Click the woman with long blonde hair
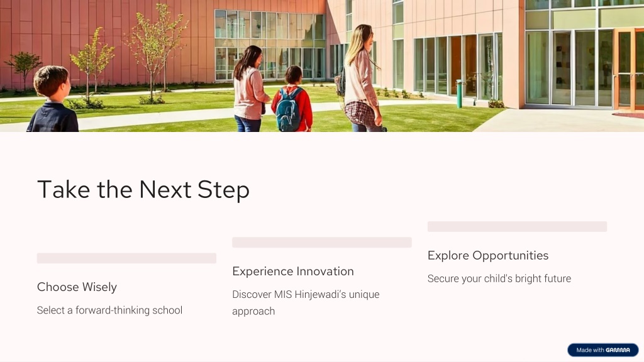644x362 pixels. pyautogui.click(x=362, y=78)
